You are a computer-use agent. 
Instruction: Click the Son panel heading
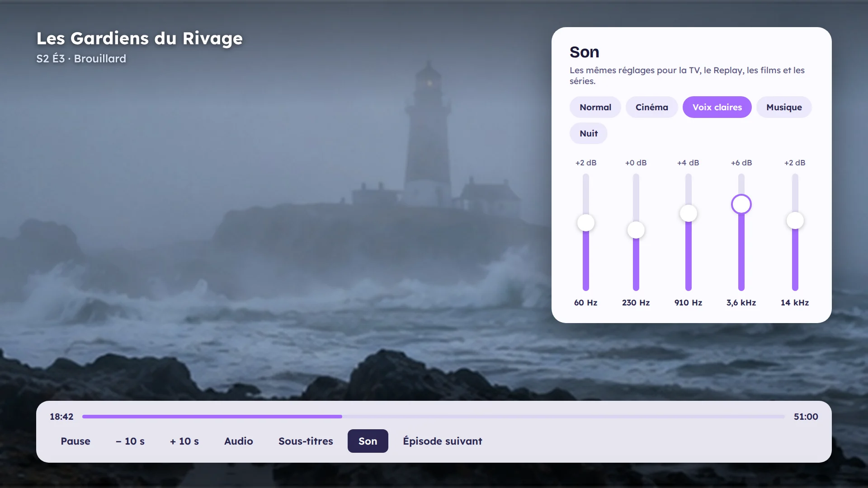tap(584, 52)
